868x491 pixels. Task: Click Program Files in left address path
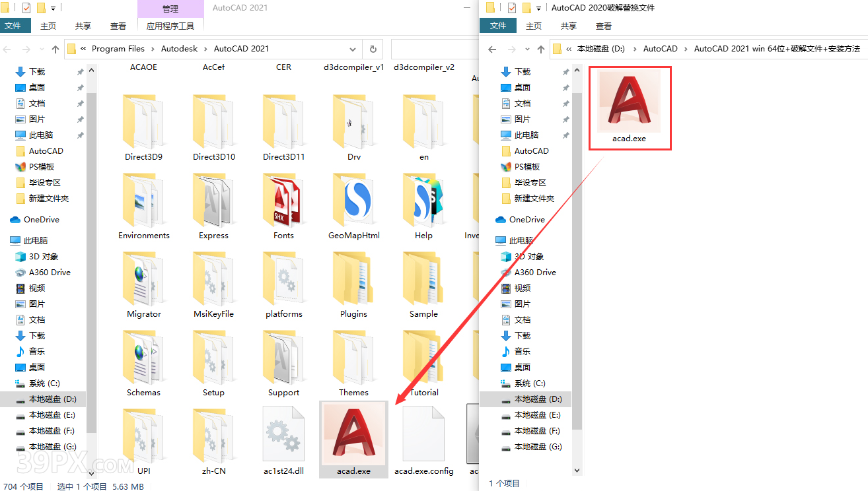(118, 49)
